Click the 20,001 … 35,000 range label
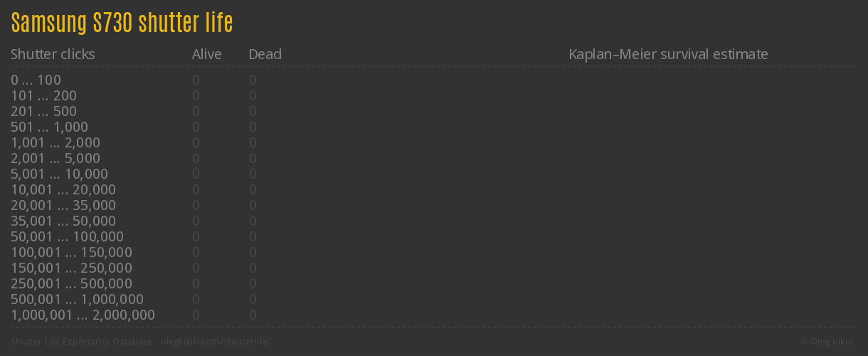 (x=63, y=205)
